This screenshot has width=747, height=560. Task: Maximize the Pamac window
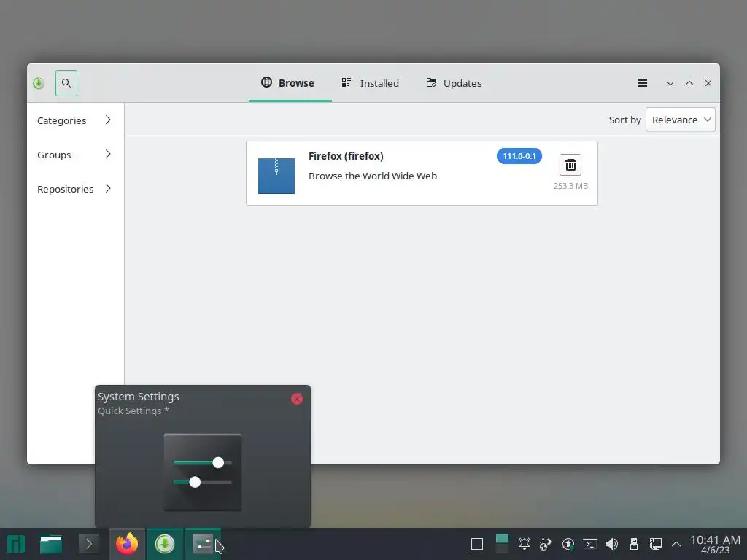689,83
